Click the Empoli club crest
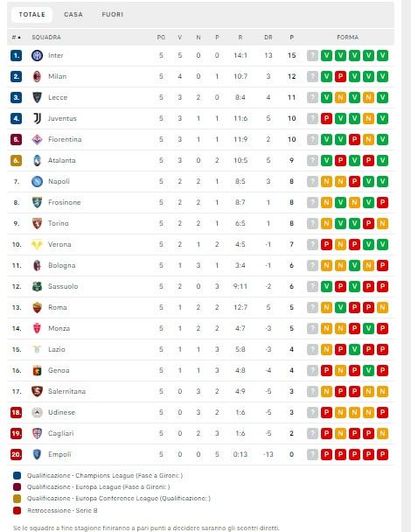This screenshot has height=532, width=411. pyautogui.click(x=37, y=454)
